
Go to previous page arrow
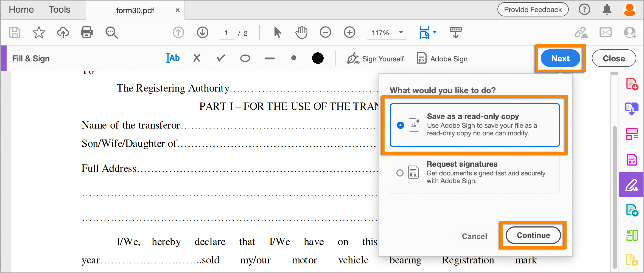(178, 33)
